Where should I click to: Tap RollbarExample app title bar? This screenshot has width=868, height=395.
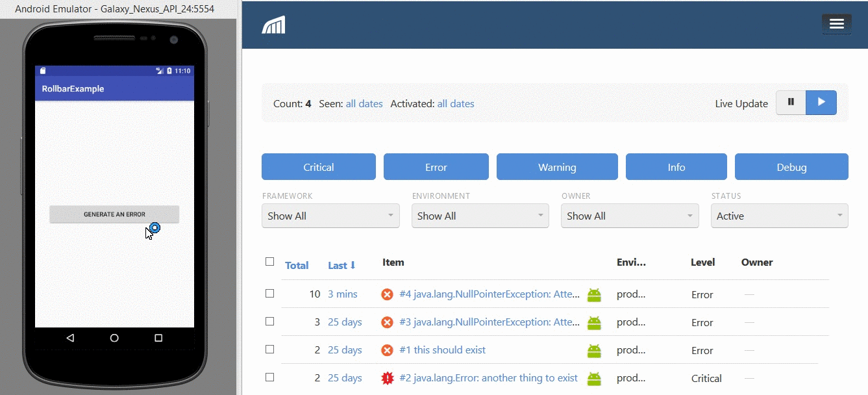[114, 88]
